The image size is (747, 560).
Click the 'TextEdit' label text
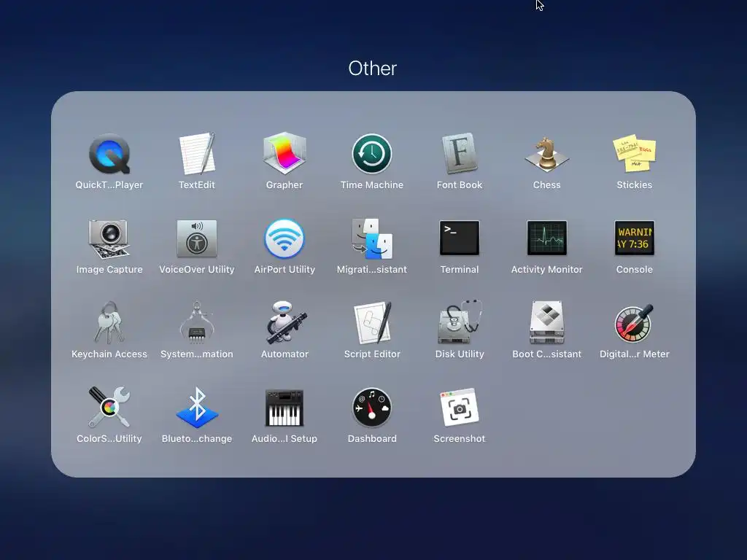click(197, 184)
